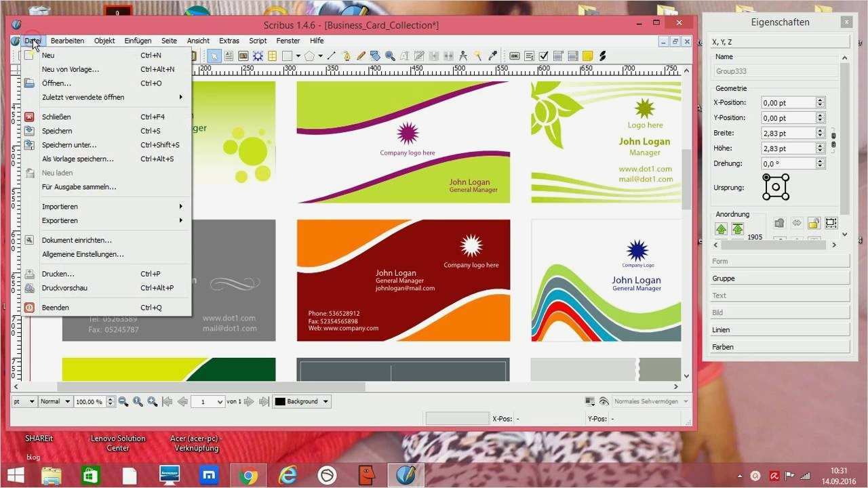Open the Farben section in Eigenschaften
This screenshot has width=868, height=488.
pyautogui.click(x=780, y=347)
